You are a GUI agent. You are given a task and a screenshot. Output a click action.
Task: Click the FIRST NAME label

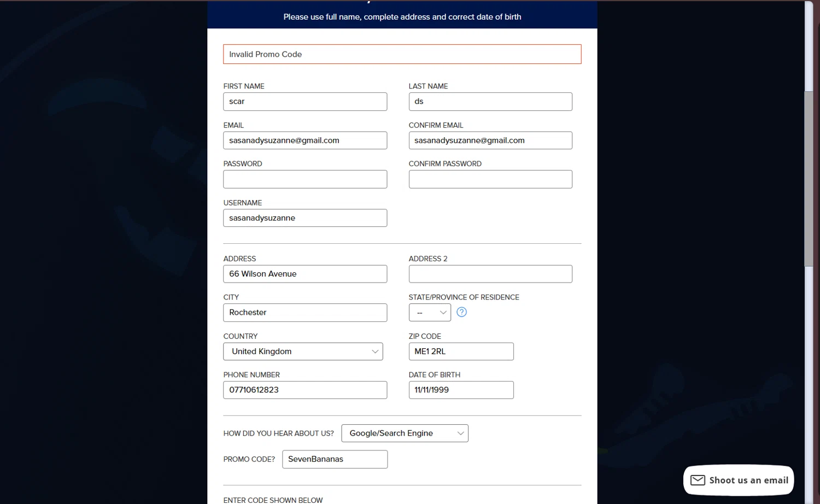click(x=244, y=86)
